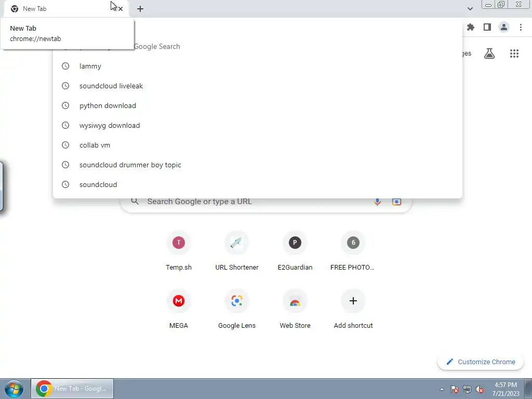Close the New Tab tab
Screen dimensions: 532x399
point(121,9)
